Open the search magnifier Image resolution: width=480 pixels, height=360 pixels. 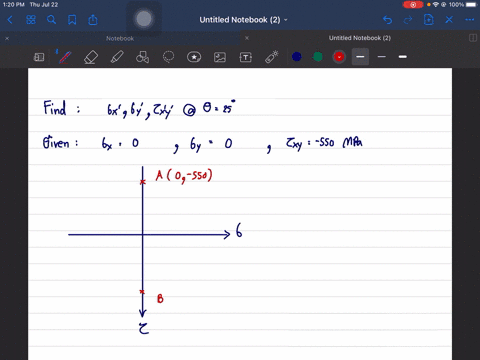click(51, 20)
